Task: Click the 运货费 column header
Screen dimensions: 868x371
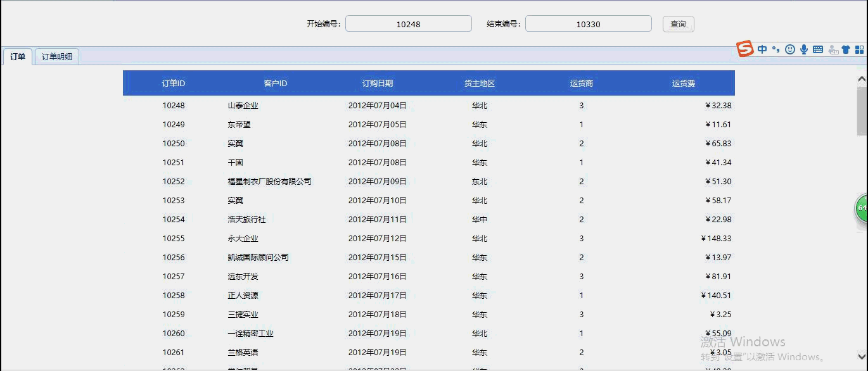Action: (684, 83)
